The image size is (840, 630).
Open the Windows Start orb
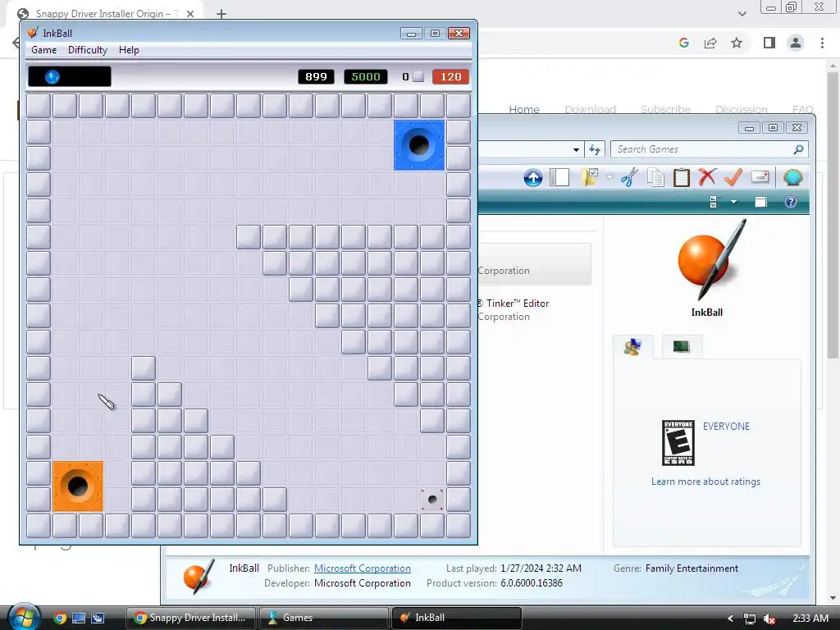point(24,618)
